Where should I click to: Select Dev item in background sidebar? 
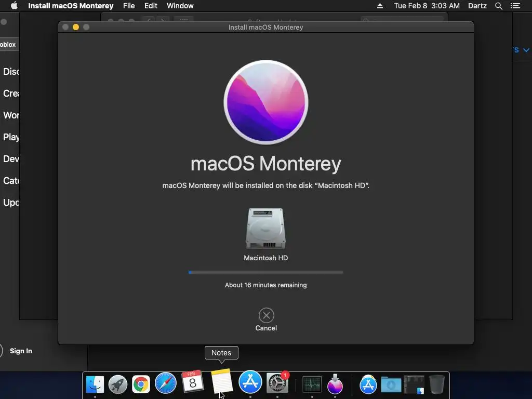pos(11,159)
